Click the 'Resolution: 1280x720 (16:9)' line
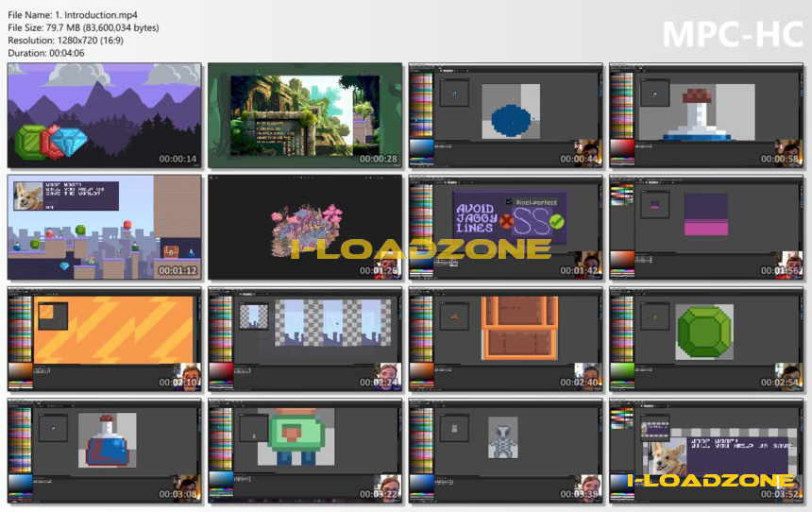Image resolution: width=812 pixels, height=512 pixels. [x=65, y=40]
